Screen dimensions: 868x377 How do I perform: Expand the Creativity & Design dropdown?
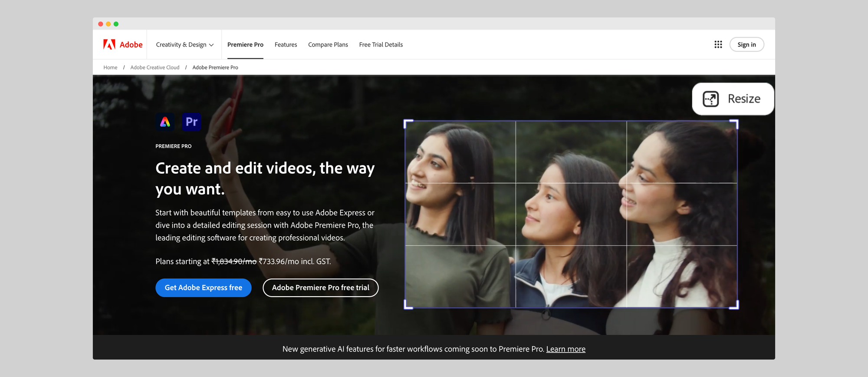pyautogui.click(x=184, y=45)
